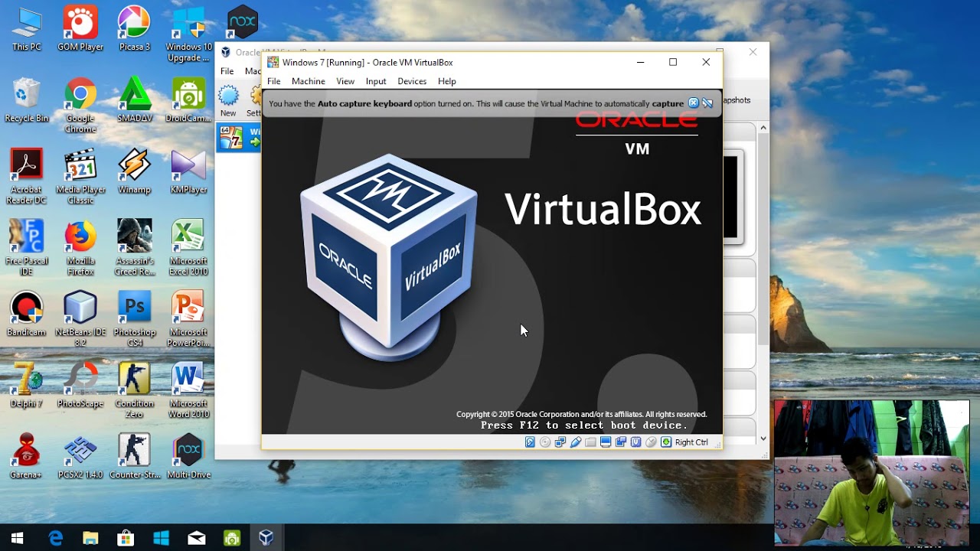
Task: Select the Winamp desktop icon
Action: [135, 172]
